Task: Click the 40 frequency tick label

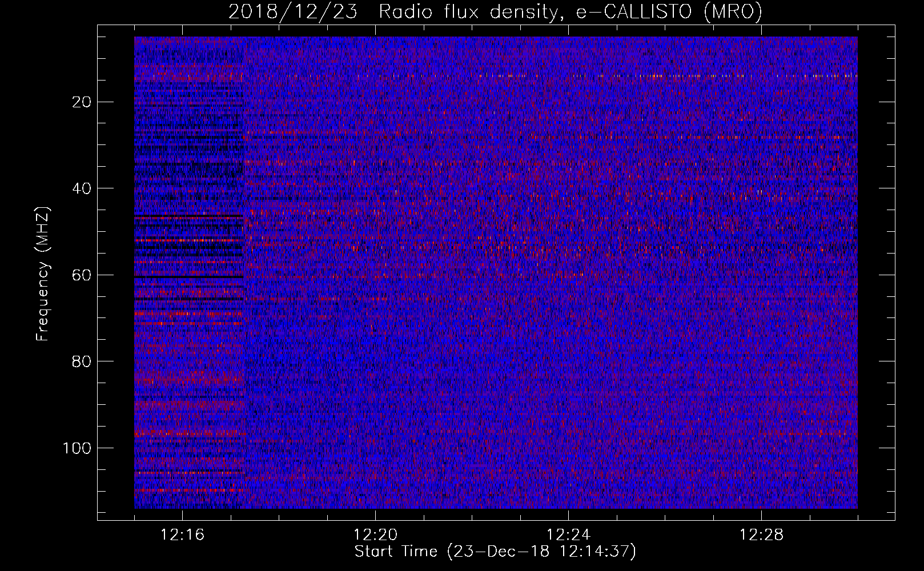Action: click(x=82, y=188)
